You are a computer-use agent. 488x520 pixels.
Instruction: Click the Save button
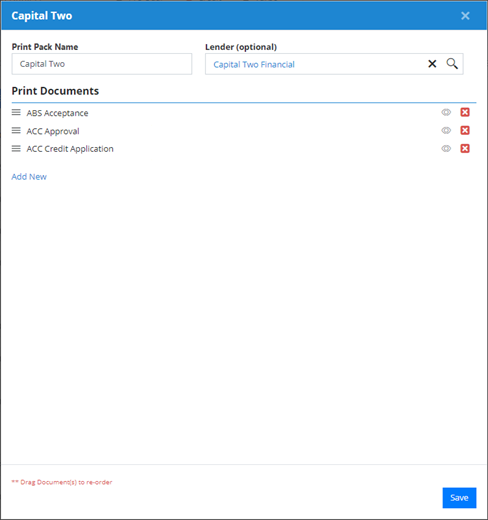[x=459, y=498]
